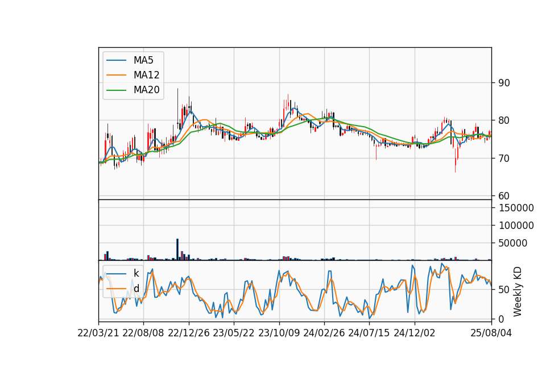The width and height of the screenshot is (546, 392).
Task: Click the 25/08/04 date axis label
Action: click(491, 333)
